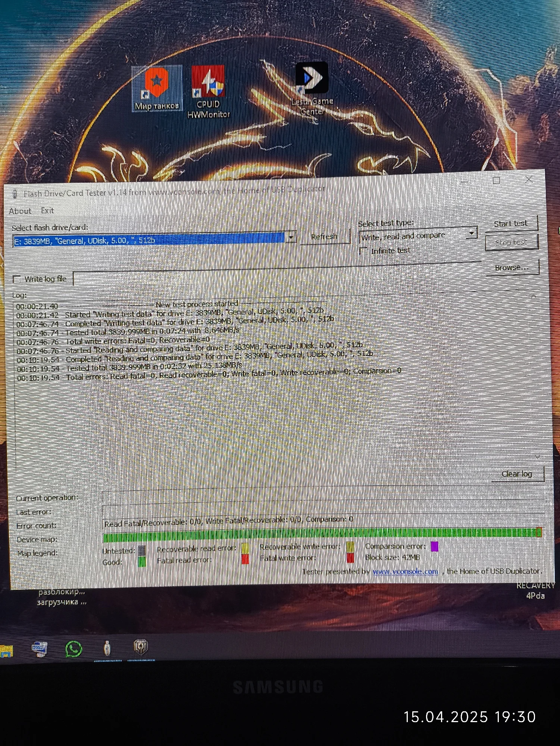560x746 pixels.
Task: Click the Stop test button
Action: (511, 242)
